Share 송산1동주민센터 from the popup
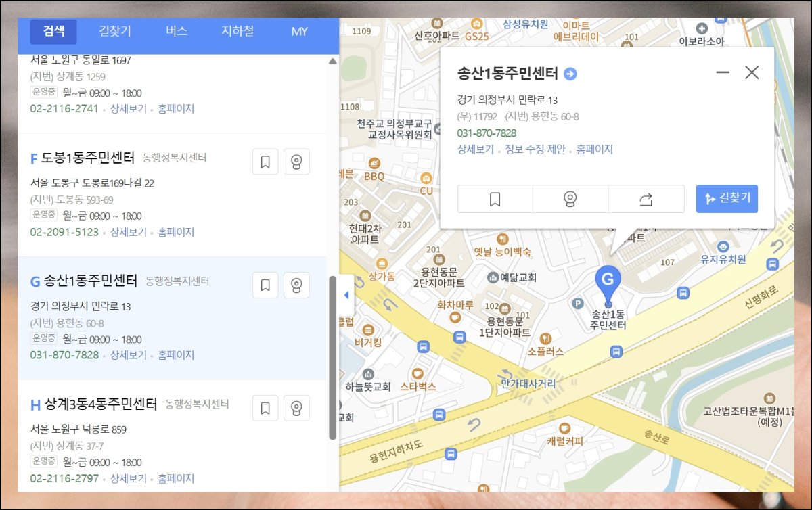 click(x=646, y=199)
